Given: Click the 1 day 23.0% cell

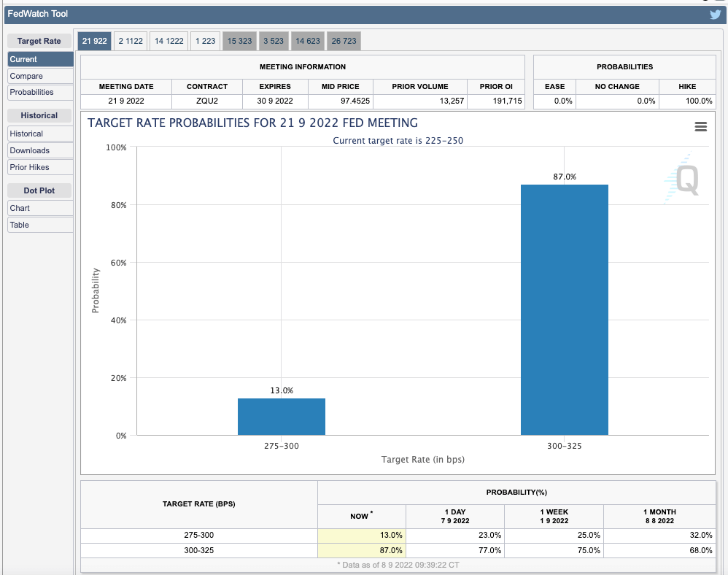Looking at the screenshot, I should (455, 535).
